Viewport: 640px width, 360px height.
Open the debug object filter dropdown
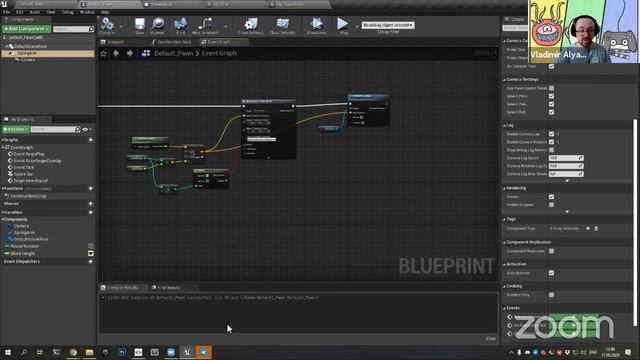point(388,25)
